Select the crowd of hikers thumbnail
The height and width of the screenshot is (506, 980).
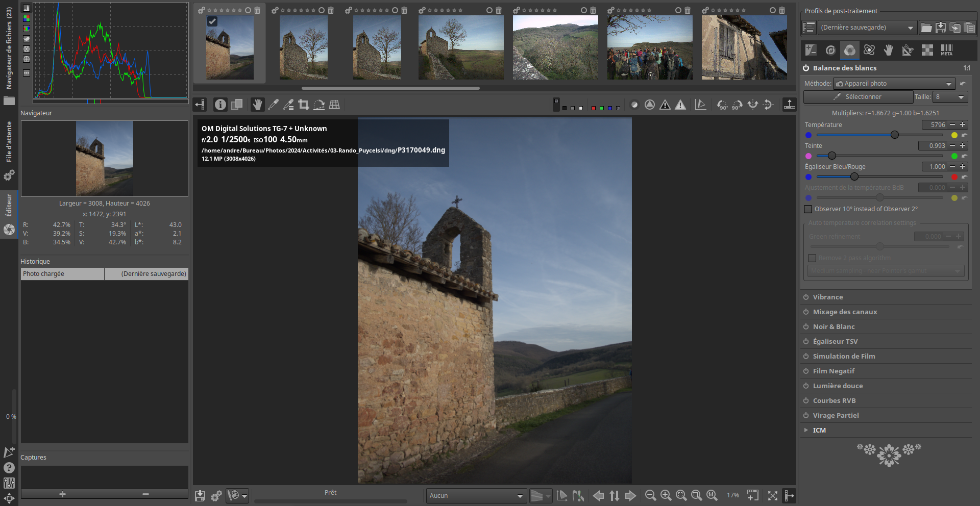coord(649,47)
